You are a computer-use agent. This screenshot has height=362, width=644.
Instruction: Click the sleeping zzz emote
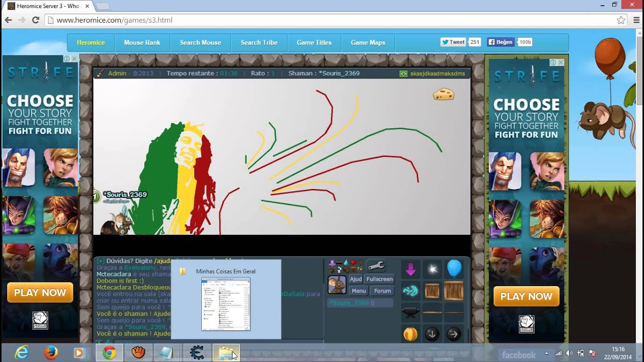point(339,269)
